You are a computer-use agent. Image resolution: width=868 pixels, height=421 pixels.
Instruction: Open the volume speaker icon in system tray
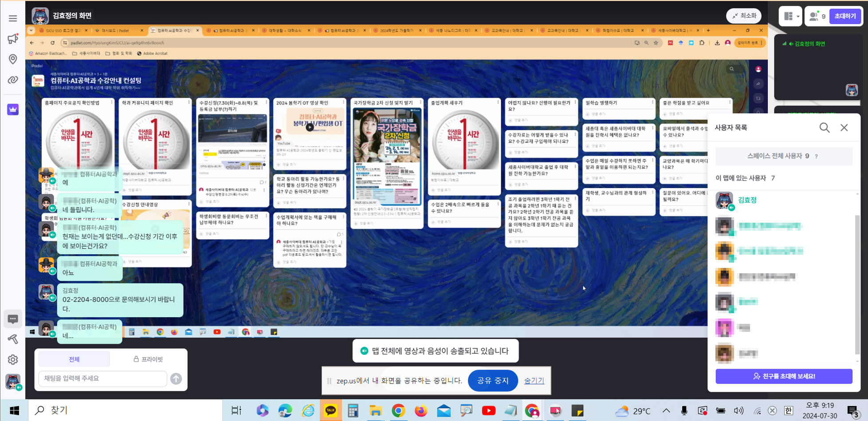pos(738,410)
